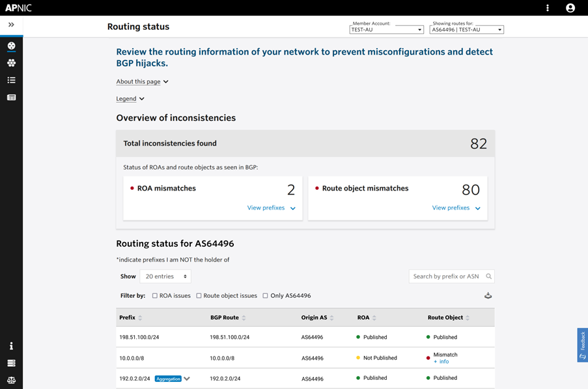Image resolution: width=588 pixels, height=389 pixels.
Task: Open the user account profile icon
Action: coord(570,8)
